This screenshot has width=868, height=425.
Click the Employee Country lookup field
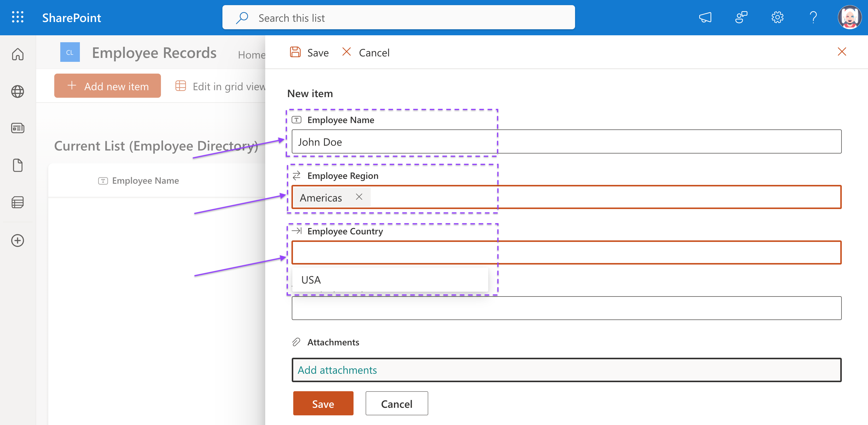(566, 253)
